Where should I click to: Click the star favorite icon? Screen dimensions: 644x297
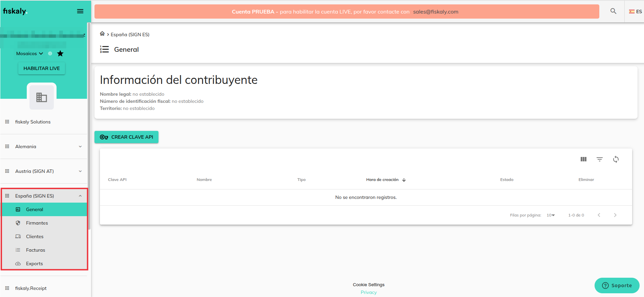click(x=60, y=53)
